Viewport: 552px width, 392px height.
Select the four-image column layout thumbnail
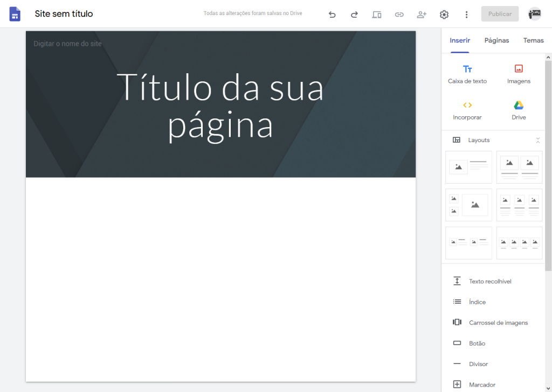pos(519,243)
